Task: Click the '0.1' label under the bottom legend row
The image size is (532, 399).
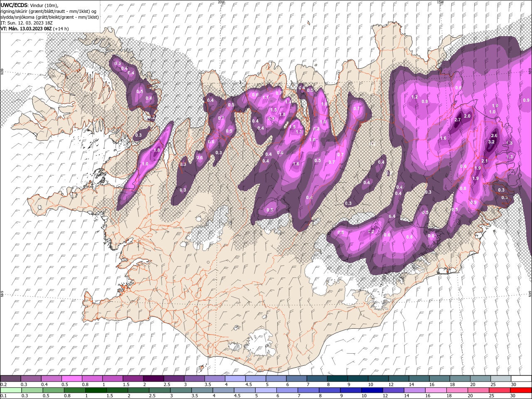Action: tap(4, 396)
